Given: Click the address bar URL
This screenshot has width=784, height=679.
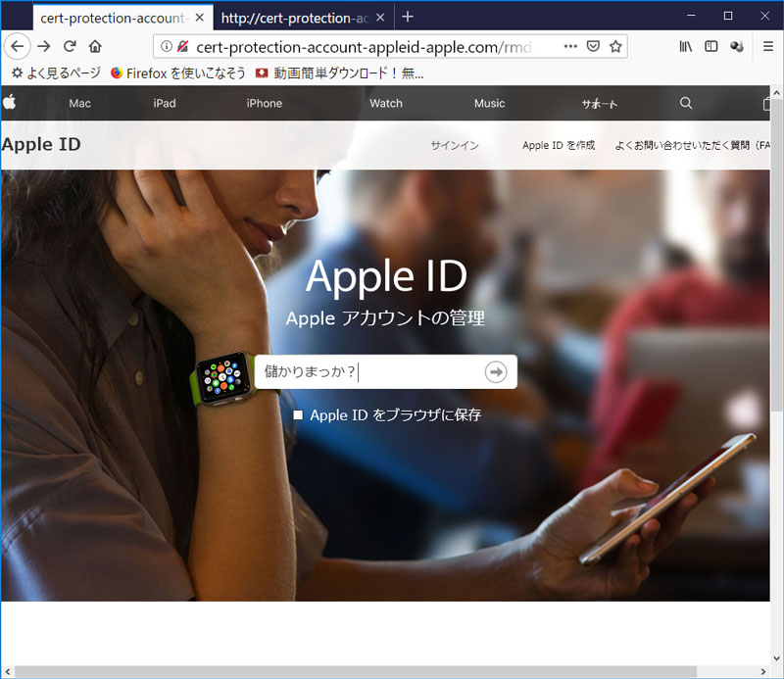Looking at the screenshot, I should tap(364, 46).
